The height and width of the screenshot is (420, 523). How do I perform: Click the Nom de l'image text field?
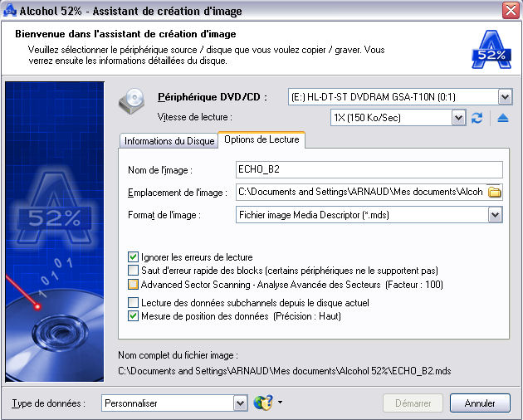pyautogui.click(x=369, y=170)
